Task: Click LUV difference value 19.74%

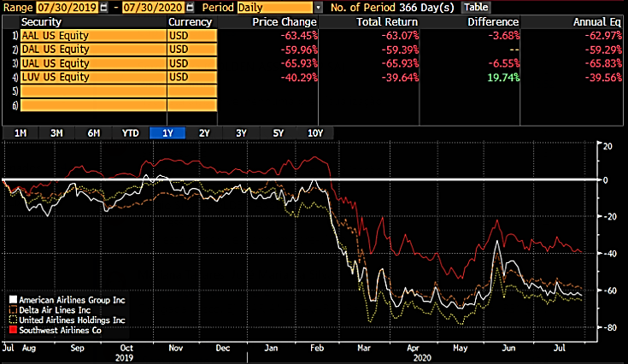Action: (503, 77)
